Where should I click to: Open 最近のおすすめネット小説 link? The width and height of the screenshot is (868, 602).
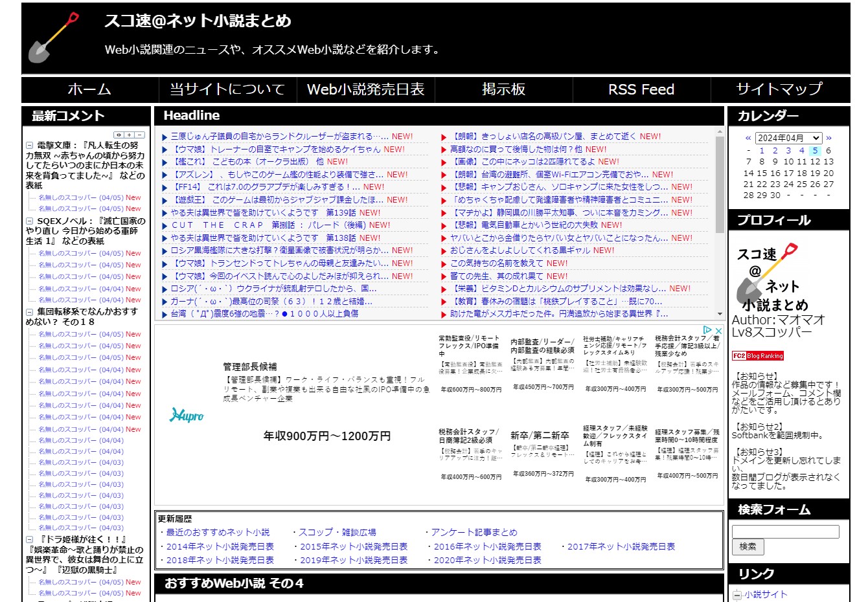pos(218,532)
